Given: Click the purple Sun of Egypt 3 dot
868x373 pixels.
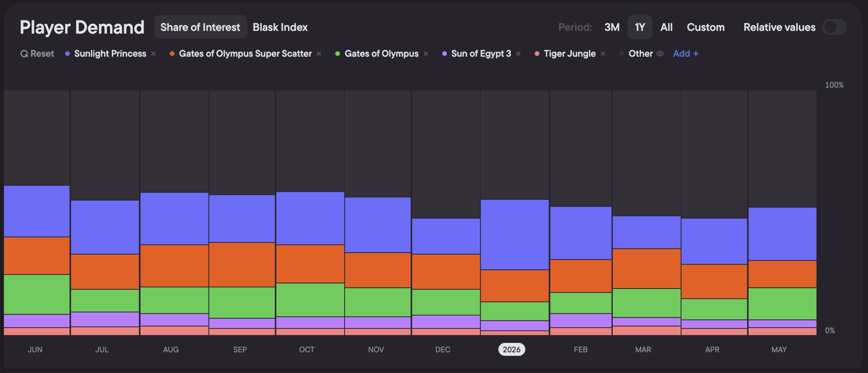Looking at the screenshot, I should (445, 53).
